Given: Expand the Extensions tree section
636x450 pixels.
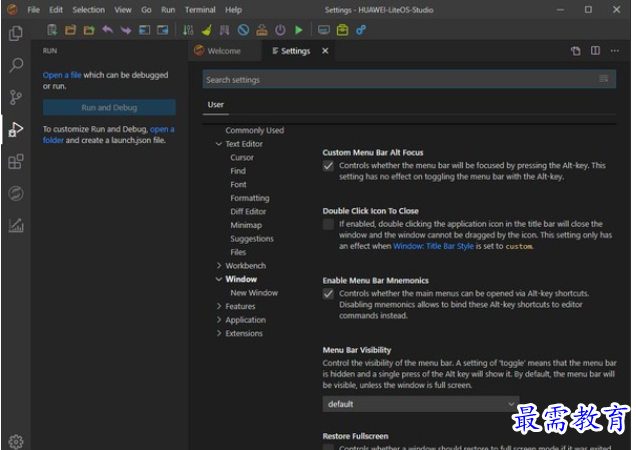Looking at the screenshot, I should [x=219, y=333].
